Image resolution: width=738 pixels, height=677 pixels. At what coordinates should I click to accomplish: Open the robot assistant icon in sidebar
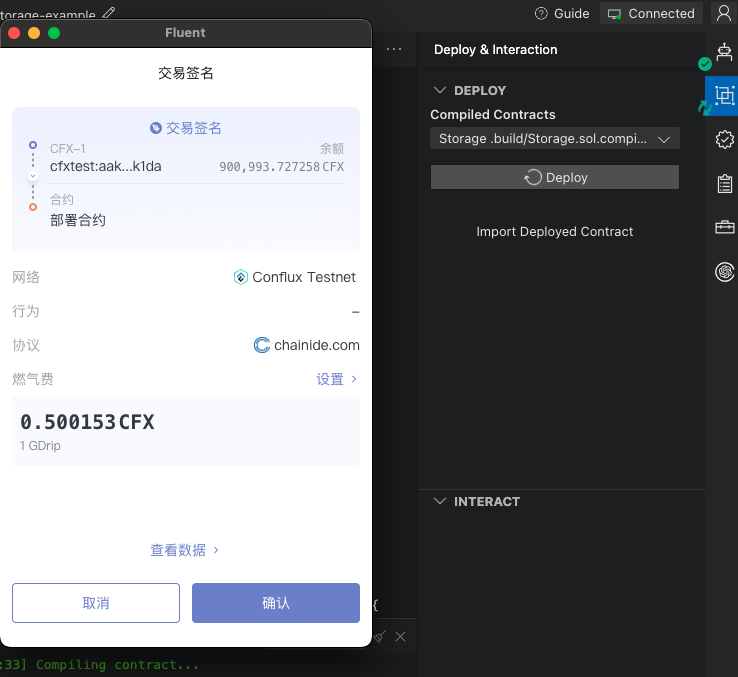(724, 52)
